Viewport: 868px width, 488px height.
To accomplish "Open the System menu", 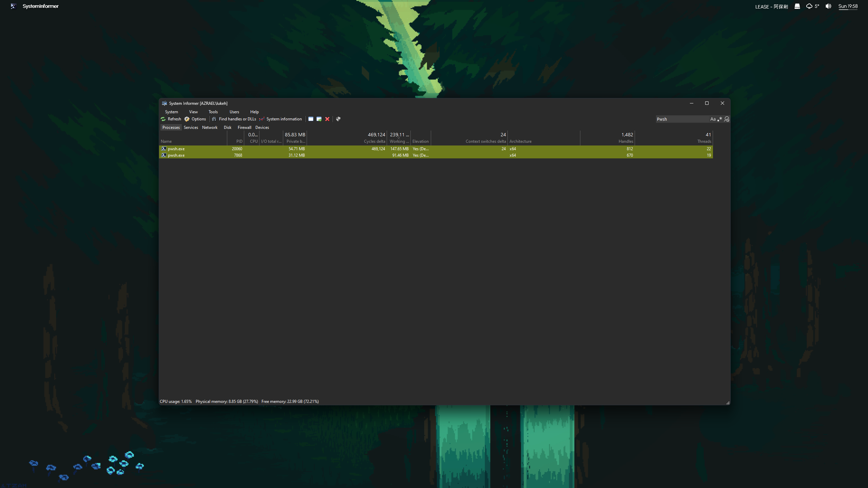I will pos(171,112).
